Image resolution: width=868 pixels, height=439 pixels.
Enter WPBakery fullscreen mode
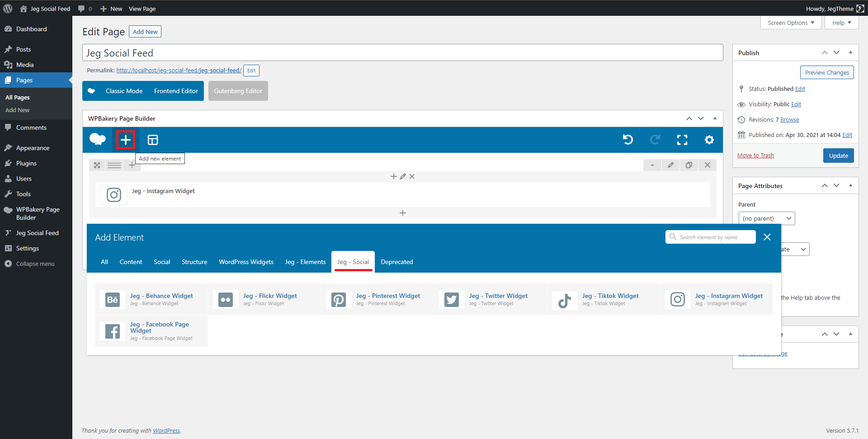click(x=682, y=140)
